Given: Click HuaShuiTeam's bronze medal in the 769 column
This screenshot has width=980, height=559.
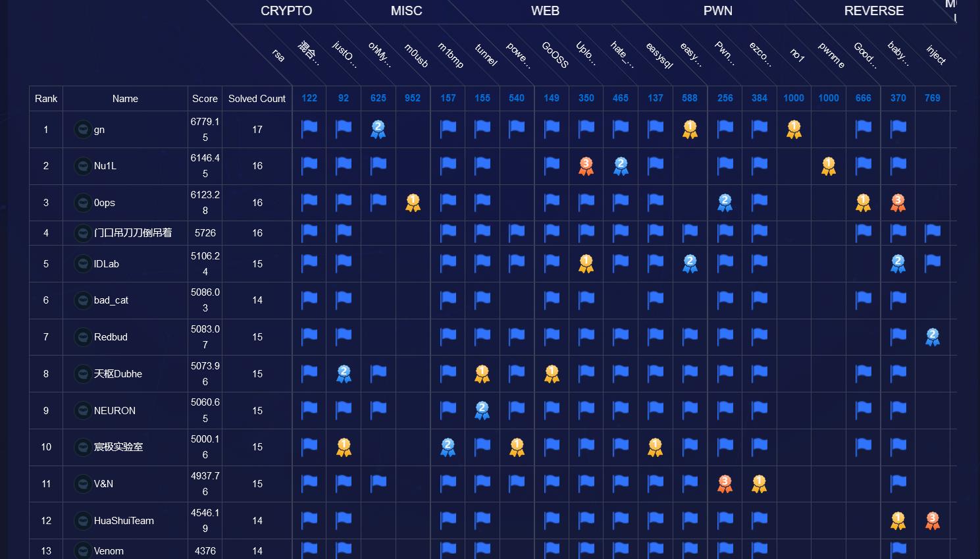Looking at the screenshot, I should (933, 521).
